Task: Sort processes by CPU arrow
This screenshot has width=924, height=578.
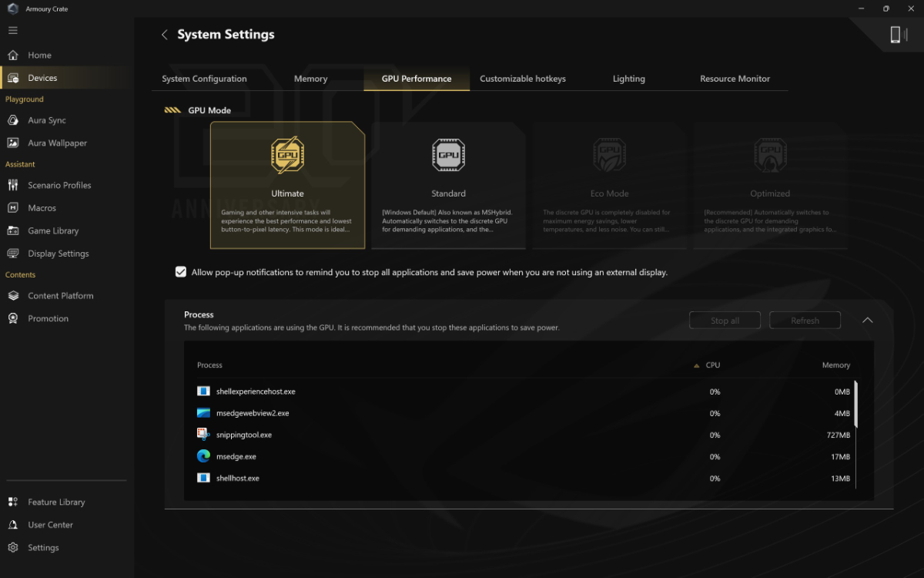Action: [697, 365]
